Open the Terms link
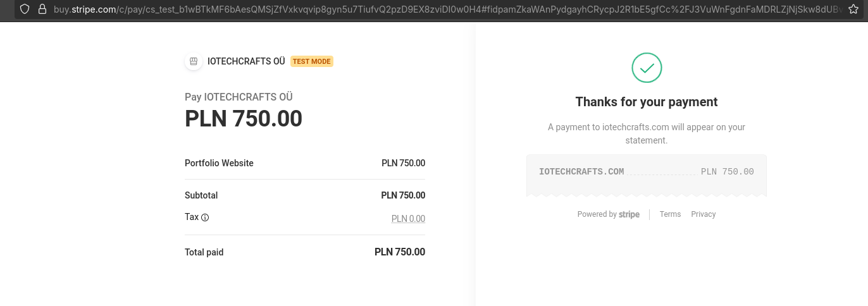This screenshot has width=868, height=306. [x=670, y=214]
